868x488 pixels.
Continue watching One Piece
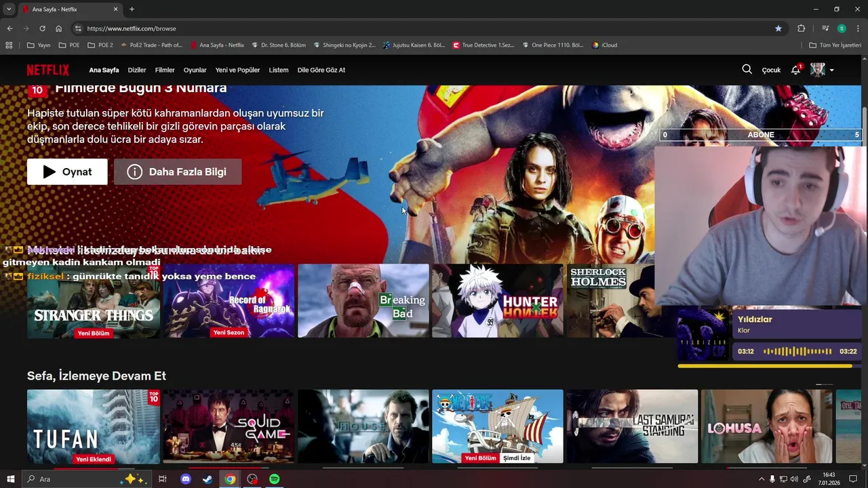(498, 426)
